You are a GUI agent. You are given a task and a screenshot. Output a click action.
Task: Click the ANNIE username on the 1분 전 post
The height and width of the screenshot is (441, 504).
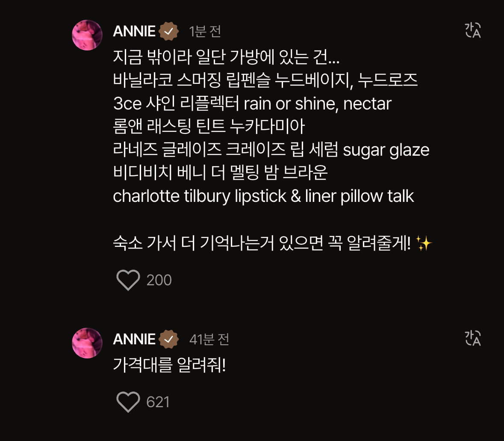134,31
